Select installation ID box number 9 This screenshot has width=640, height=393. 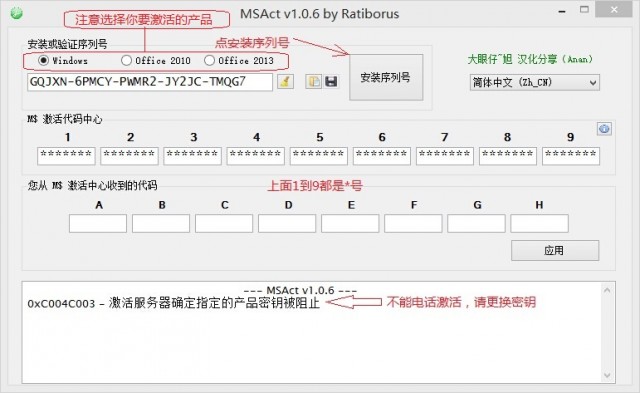tap(571, 156)
